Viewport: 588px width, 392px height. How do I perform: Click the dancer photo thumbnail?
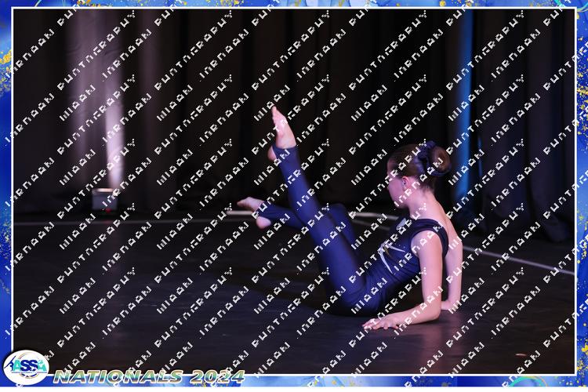click(x=294, y=191)
